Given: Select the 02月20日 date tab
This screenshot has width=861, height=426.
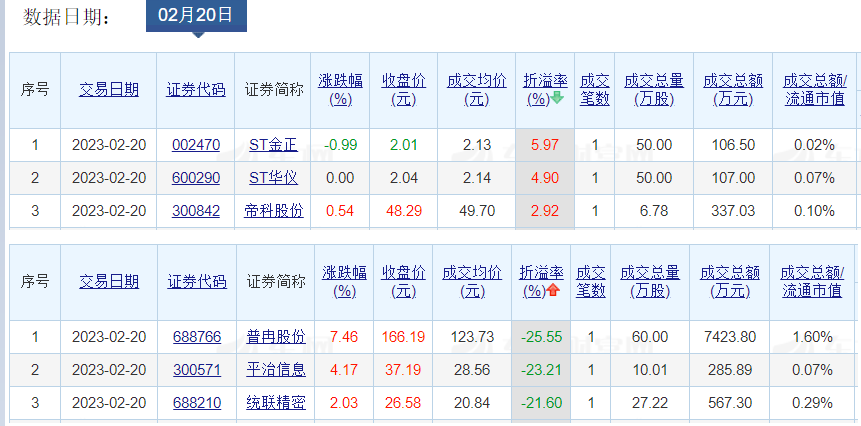Looking at the screenshot, I should coord(196,15).
